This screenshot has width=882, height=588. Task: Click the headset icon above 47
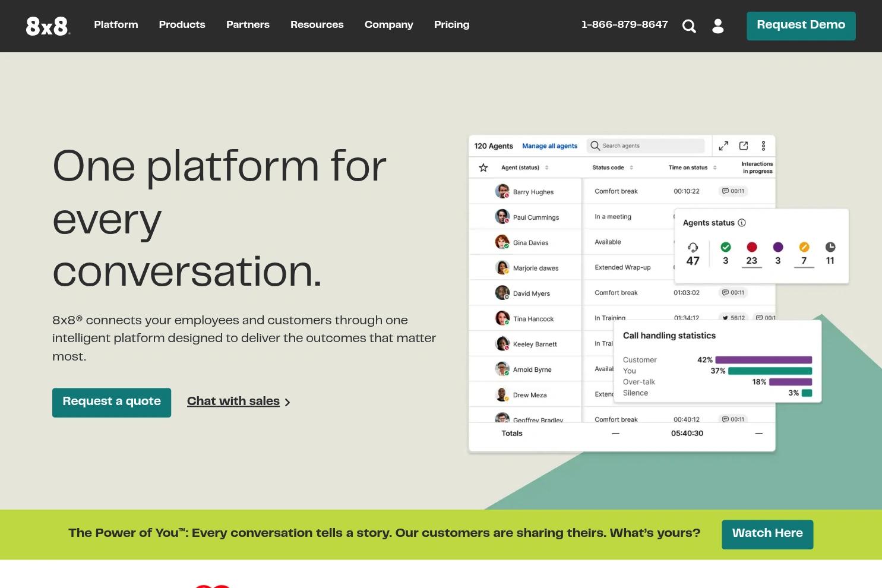(693, 247)
